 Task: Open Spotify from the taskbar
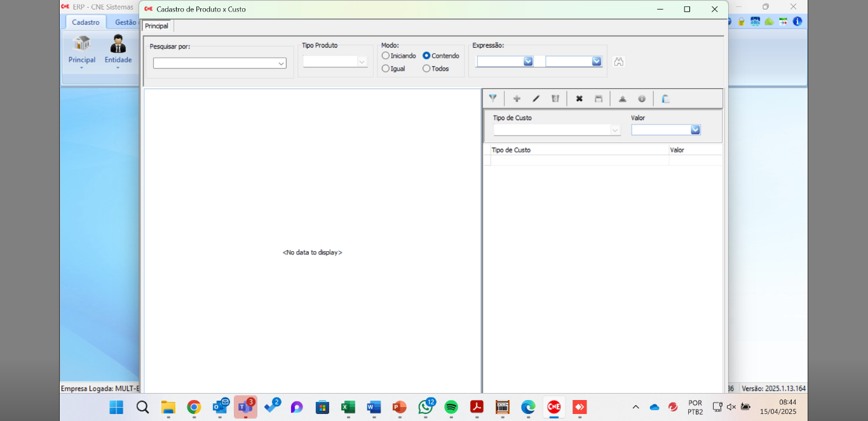click(451, 407)
